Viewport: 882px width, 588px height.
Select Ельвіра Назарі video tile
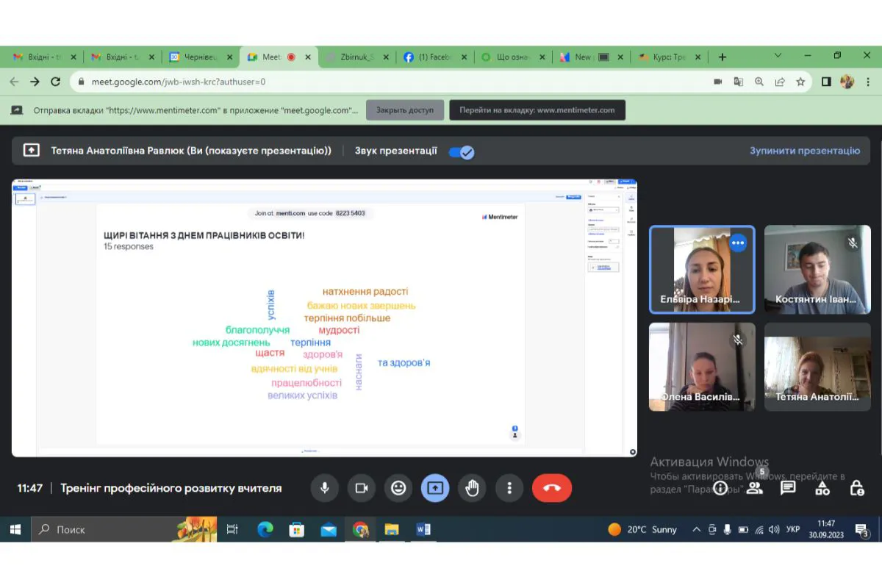click(x=702, y=270)
